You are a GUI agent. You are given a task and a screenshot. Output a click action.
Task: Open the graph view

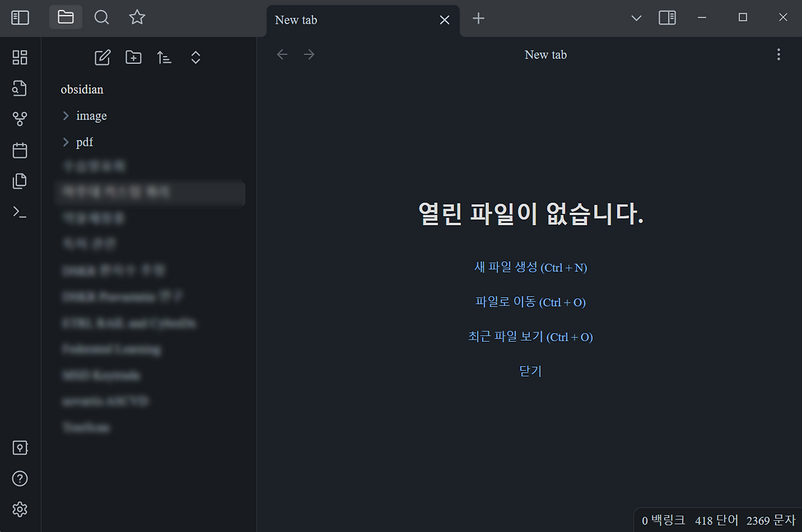click(19, 118)
